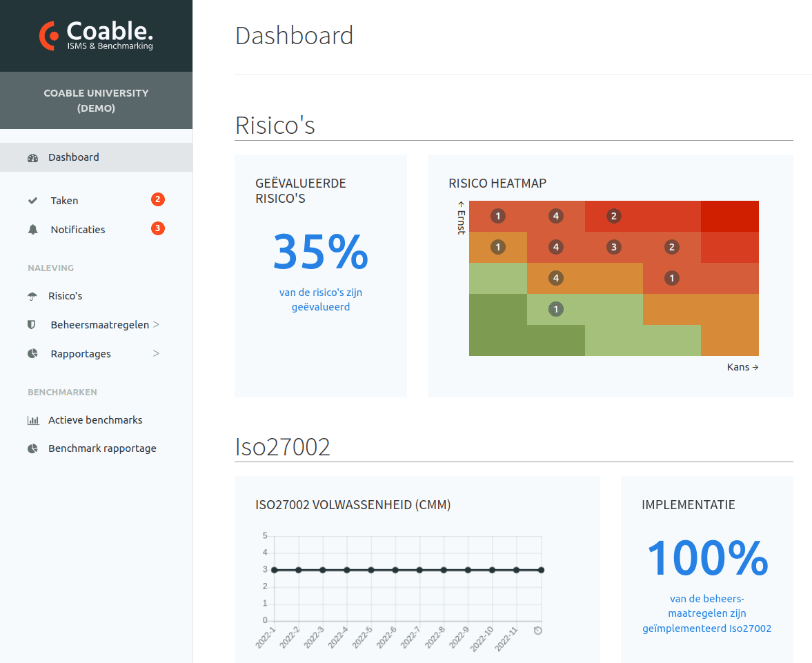Viewport: 812px width, 663px height.
Task: Open the Notificaties menu item
Action: click(x=78, y=230)
